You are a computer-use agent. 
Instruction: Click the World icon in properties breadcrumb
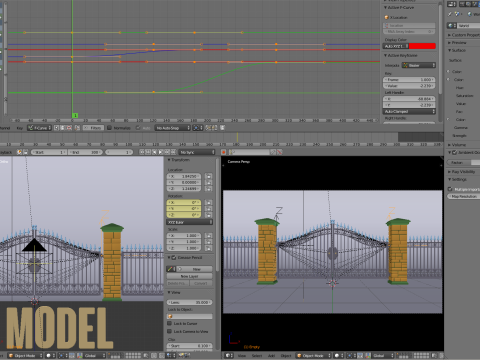[470, 14]
